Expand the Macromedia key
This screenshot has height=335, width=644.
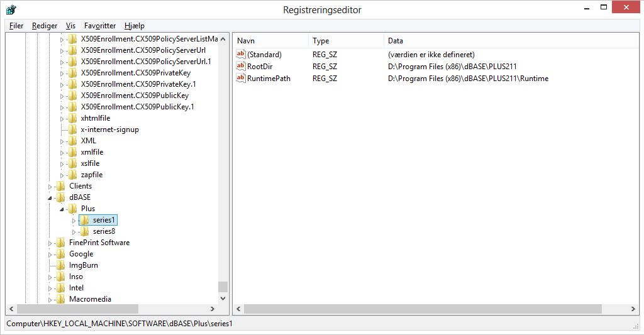coord(50,300)
